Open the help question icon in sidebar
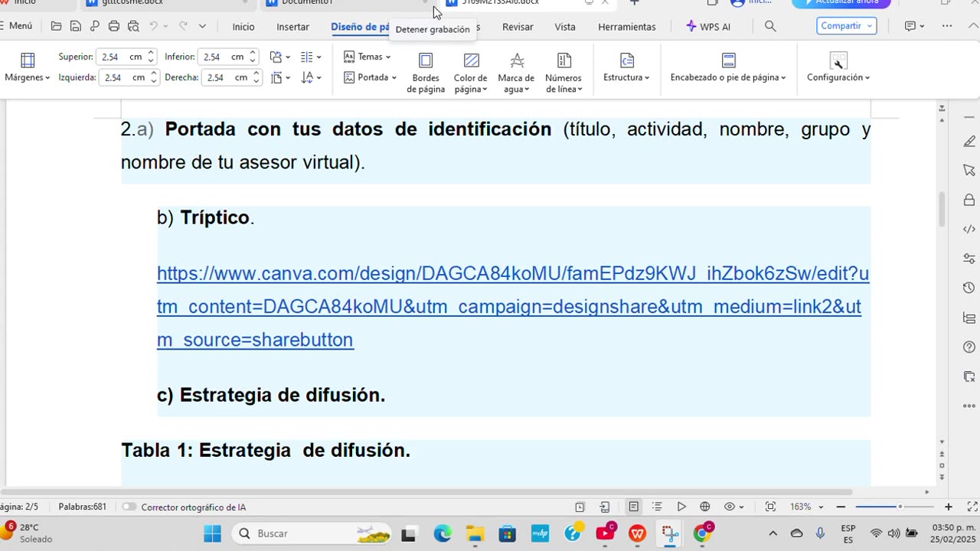Viewport: 980px width, 551px height. click(x=969, y=347)
